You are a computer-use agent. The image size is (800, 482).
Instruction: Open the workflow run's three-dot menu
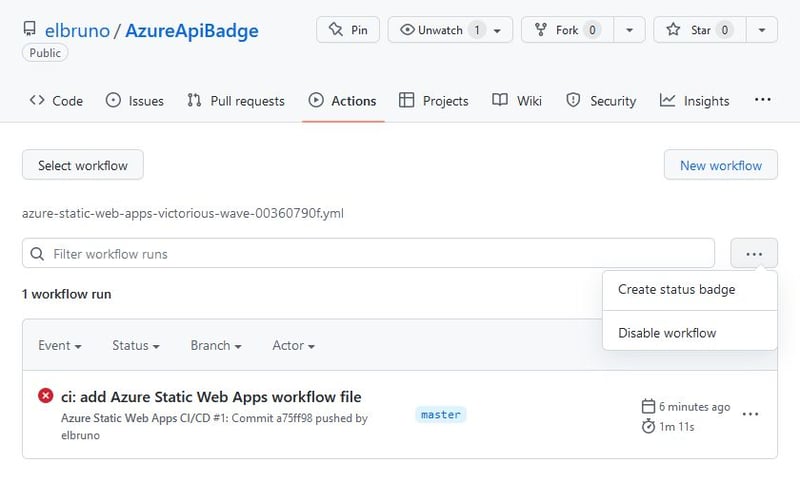coord(750,414)
